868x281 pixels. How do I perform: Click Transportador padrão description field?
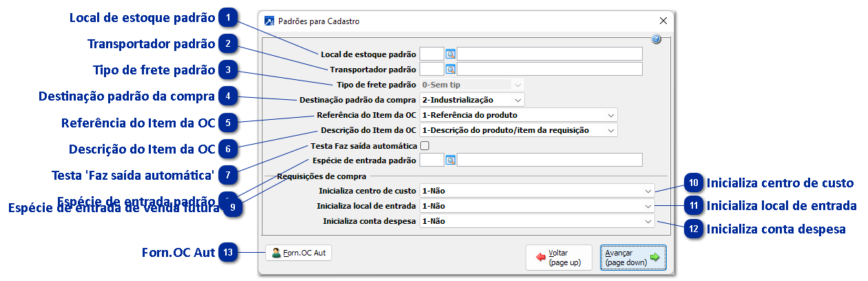(550, 69)
